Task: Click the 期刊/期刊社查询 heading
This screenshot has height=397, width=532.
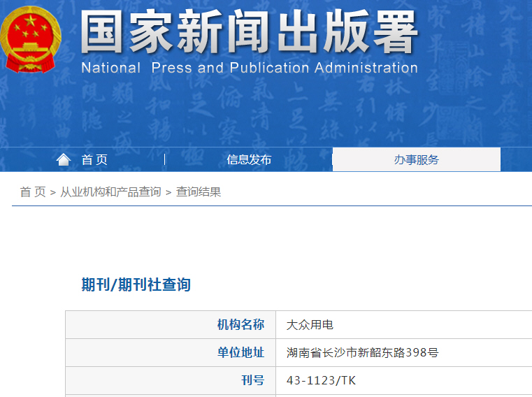Action: pos(136,284)
